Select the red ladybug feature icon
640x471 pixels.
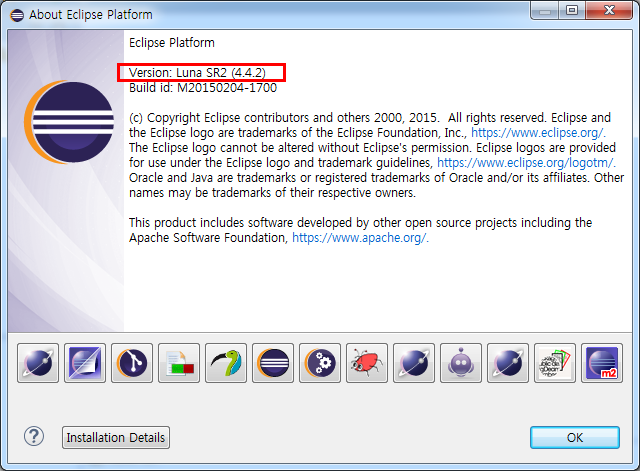(367, 362)
